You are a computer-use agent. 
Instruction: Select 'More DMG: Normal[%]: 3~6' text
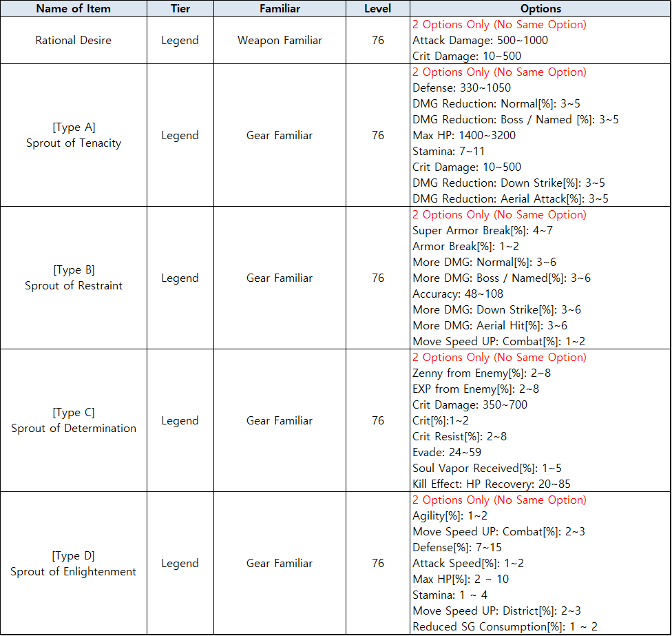click(x=484, y=263)
